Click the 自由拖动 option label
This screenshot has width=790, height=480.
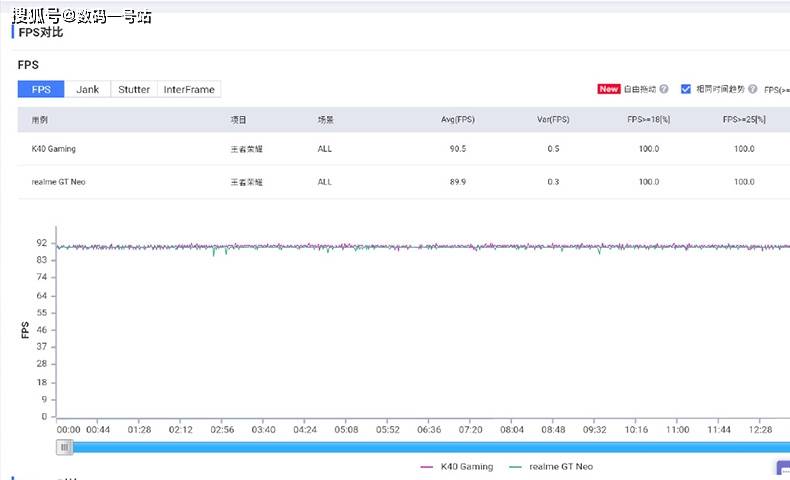coord(640,89)
